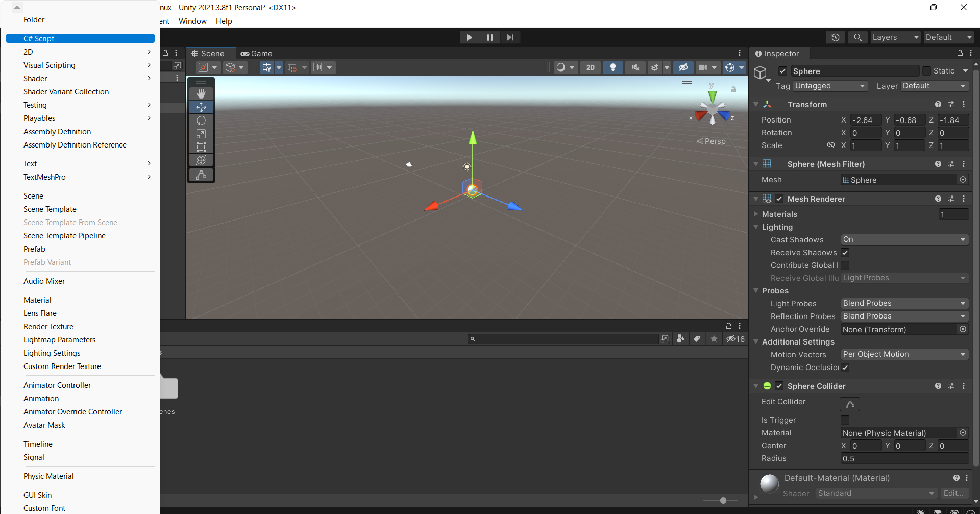Disable Receive Shadows in Mesh Renderer
Image resolution: width=980 pixels, height=514 pixels.
(845, 253)
